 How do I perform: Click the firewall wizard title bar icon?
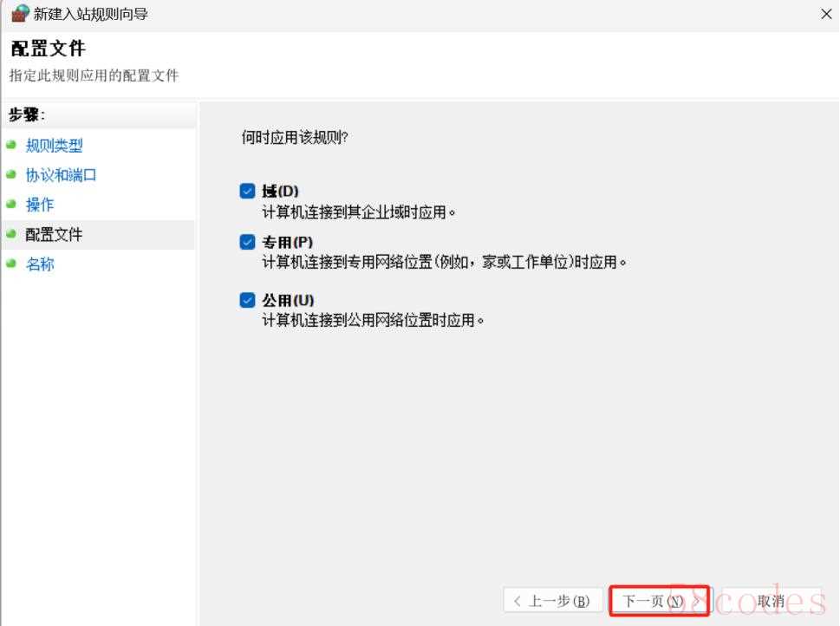coord(20,13)
